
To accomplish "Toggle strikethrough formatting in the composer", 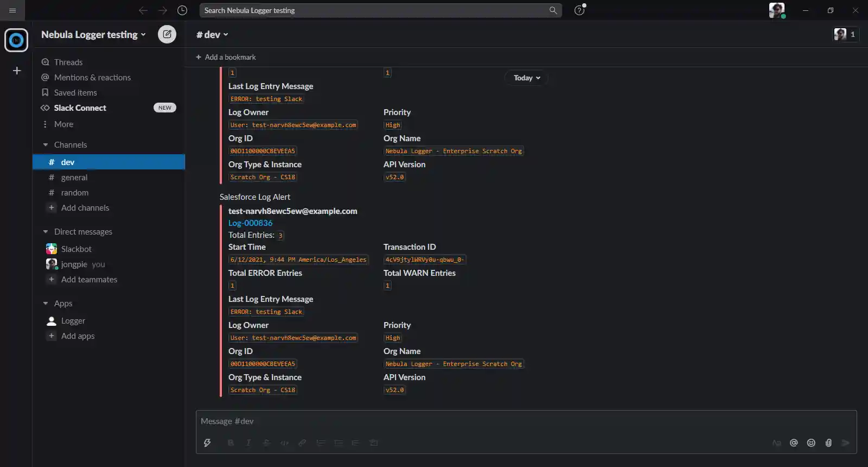I will (266, 443).
